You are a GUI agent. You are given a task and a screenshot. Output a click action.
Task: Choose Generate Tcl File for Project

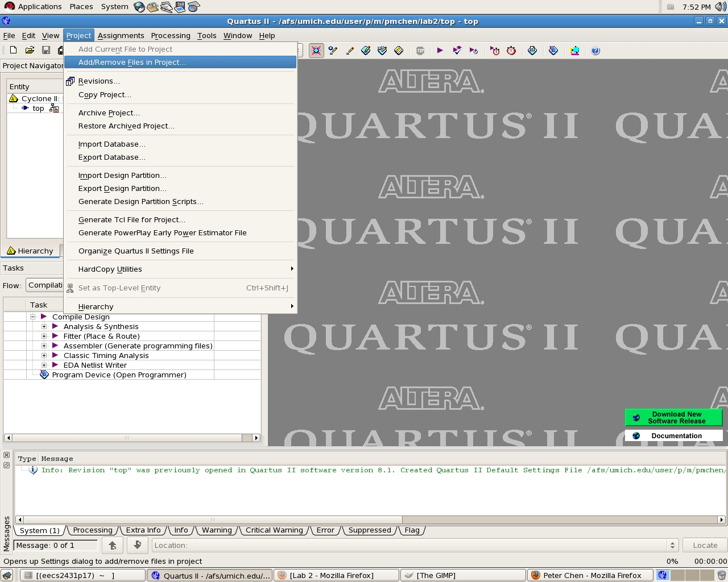[180, 220]
